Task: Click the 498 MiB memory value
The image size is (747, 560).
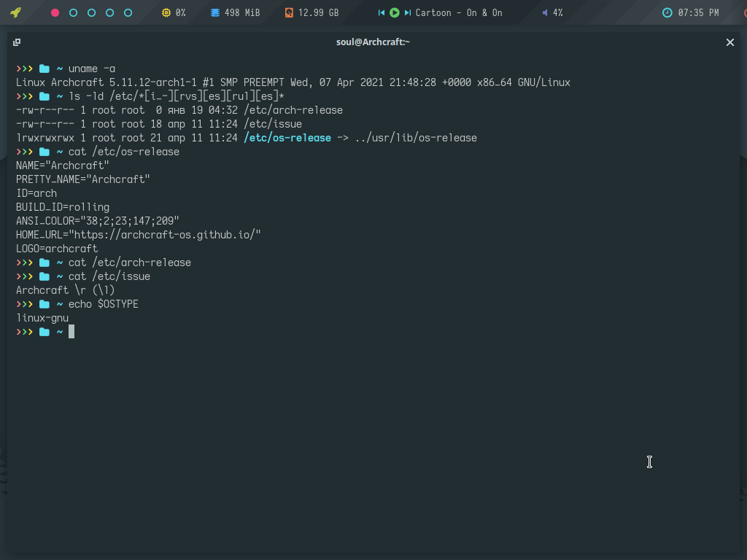Action: tap(242, 13)
